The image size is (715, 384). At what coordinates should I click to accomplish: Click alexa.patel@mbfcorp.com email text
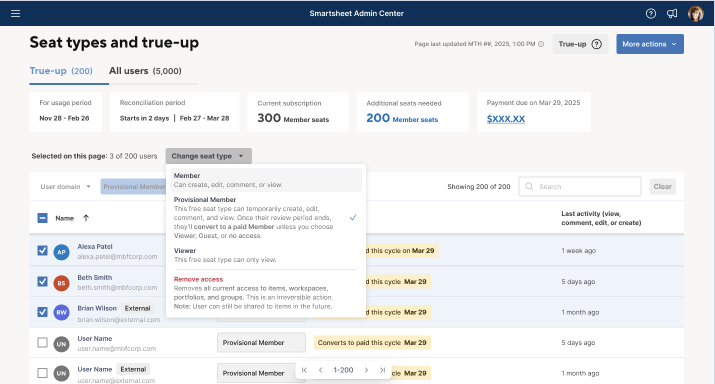(117, 257)
